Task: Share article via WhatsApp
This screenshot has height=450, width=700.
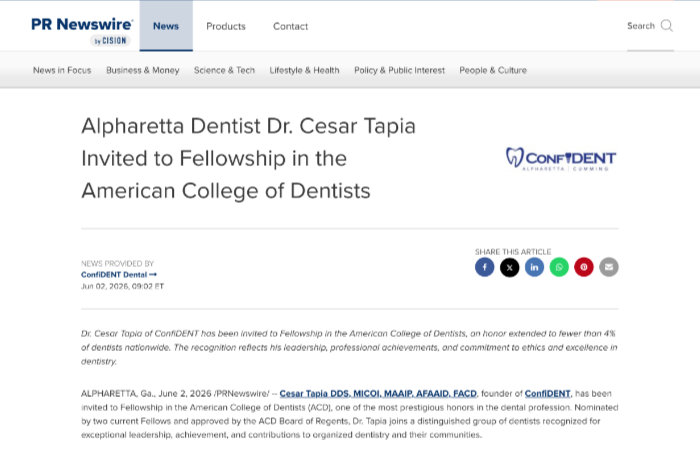Action: click(559, 267)
